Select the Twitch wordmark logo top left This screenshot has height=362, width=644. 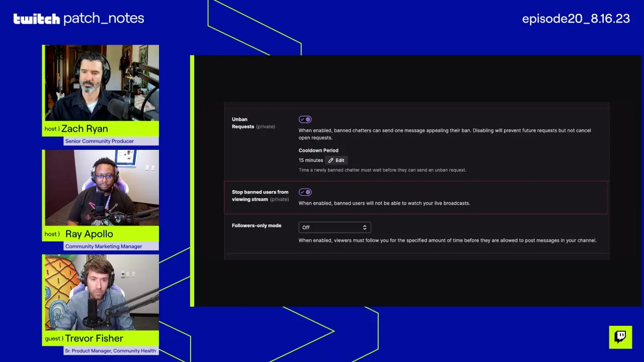tap(35, 19)
